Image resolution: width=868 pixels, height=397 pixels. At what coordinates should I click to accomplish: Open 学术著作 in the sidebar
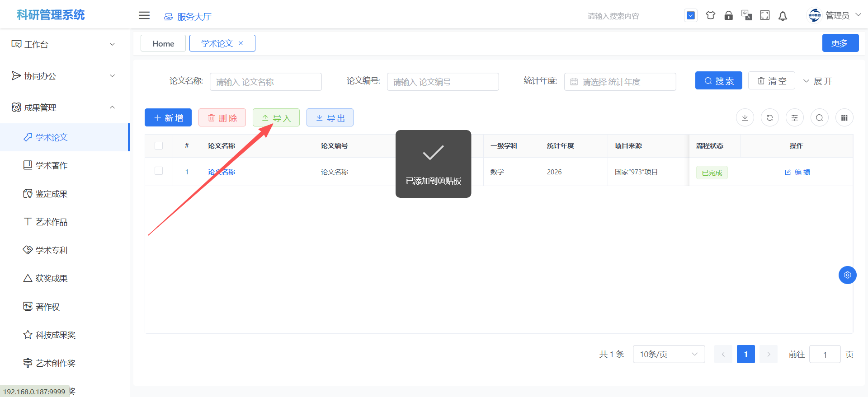tap(52, 165)
